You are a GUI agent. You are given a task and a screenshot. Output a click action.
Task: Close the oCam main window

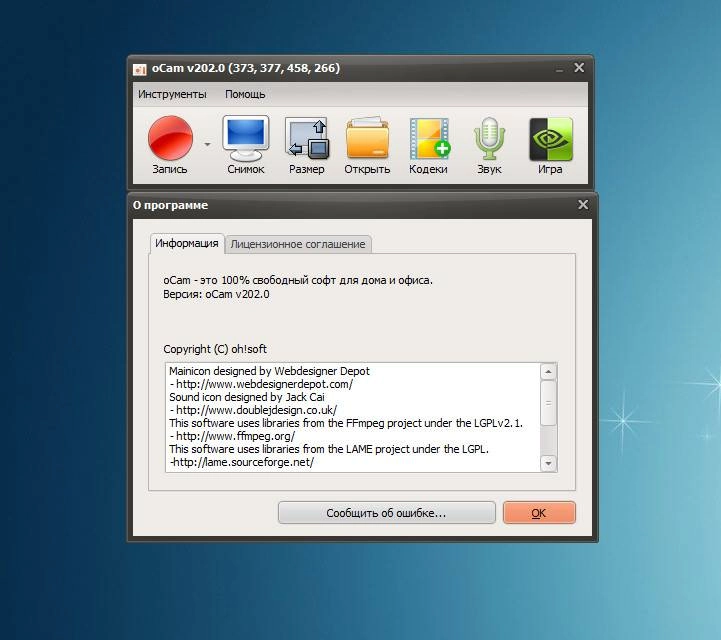[x=579, y=68]
